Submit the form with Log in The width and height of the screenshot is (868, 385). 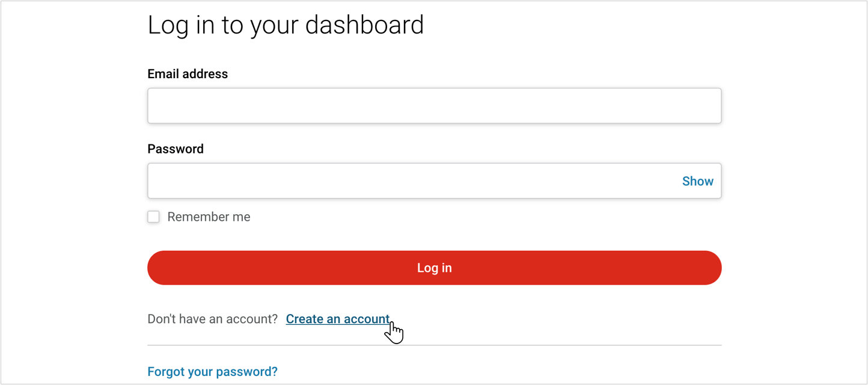[x=434, y=268]
